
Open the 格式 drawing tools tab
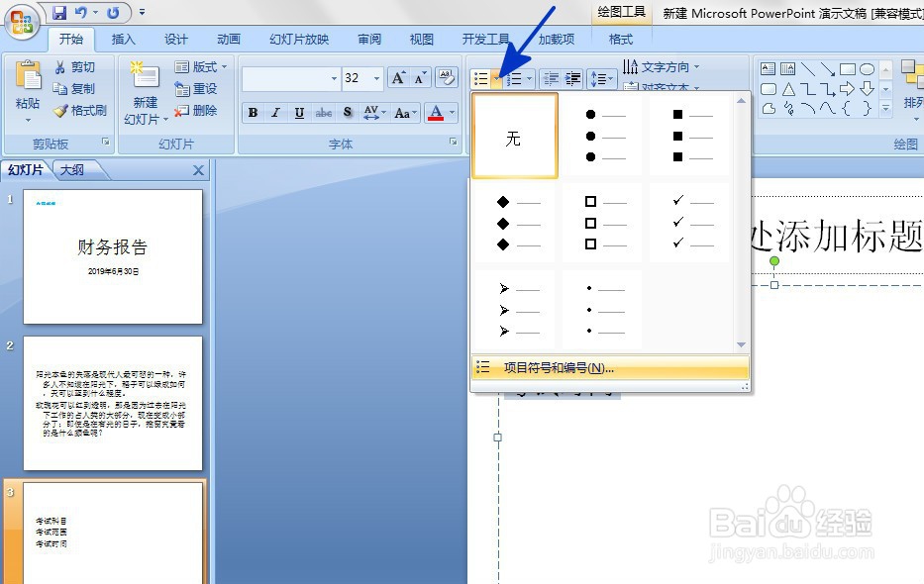(x=621, y=40)
